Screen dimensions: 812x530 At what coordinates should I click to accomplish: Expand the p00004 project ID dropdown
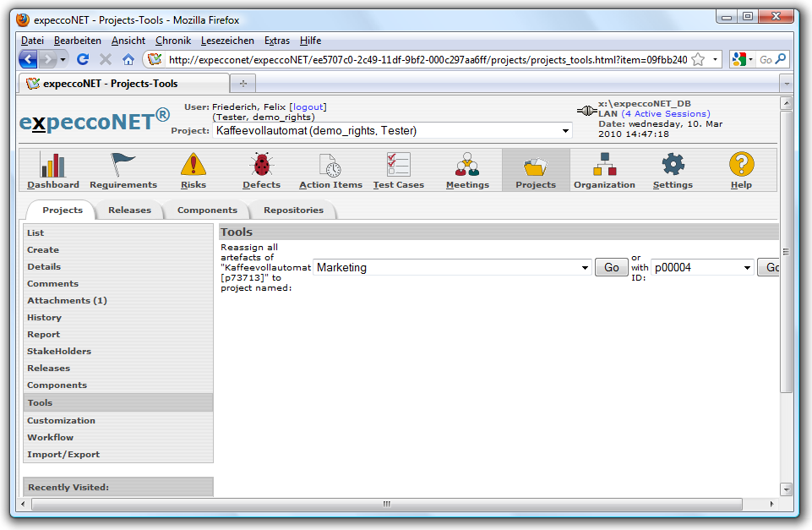coord(747,268)
